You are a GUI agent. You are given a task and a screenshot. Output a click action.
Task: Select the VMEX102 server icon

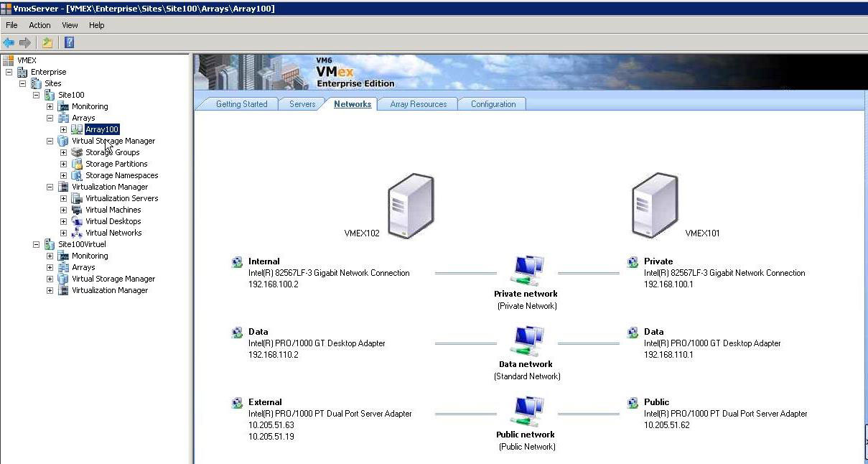410,205
